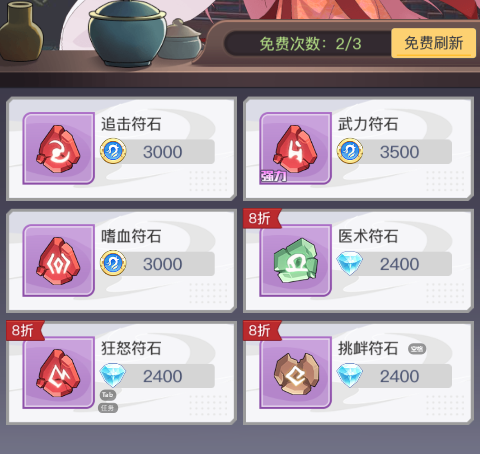Click the gray key tag beside 挑衅符石

417,349
